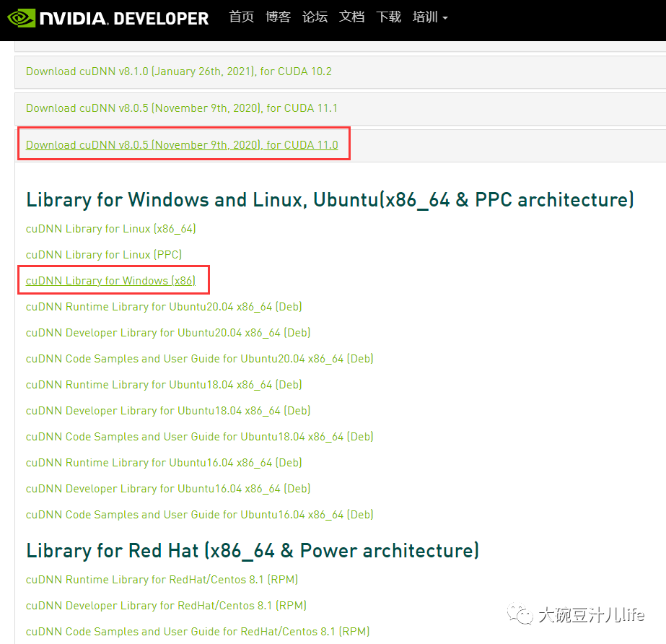The height and width of the screenshot is (644, 666).
Task: Open the 博客 menu item
Action: (x=278, y=17)
